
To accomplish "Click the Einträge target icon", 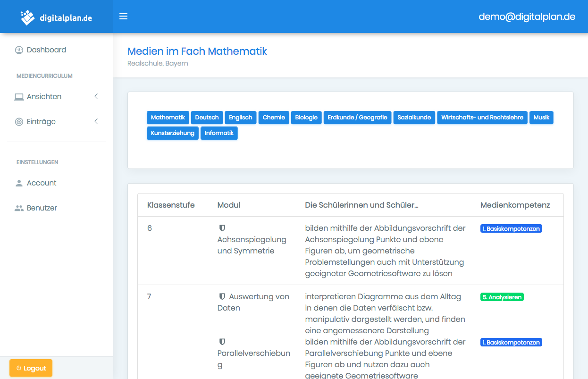I will click(19, 122).
